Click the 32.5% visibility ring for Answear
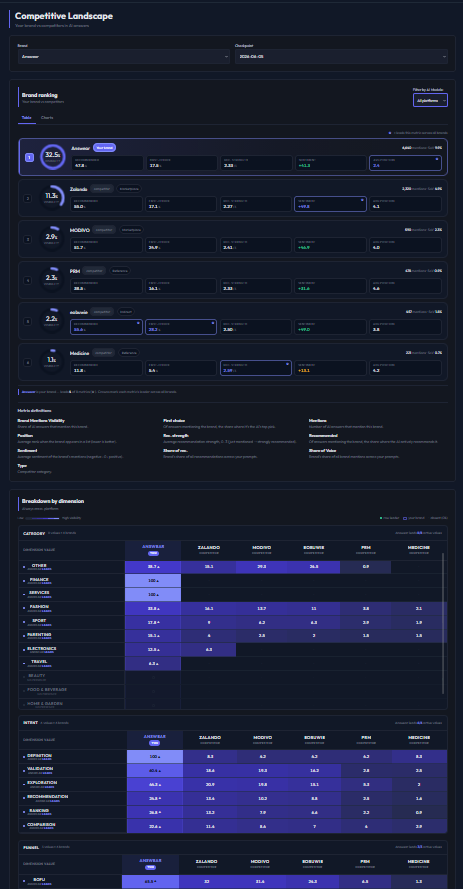 click(53, 157)
